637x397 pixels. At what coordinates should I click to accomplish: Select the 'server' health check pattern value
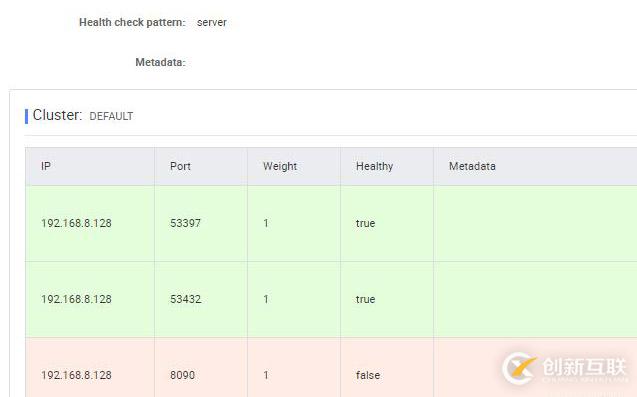[x=212, y=22]
